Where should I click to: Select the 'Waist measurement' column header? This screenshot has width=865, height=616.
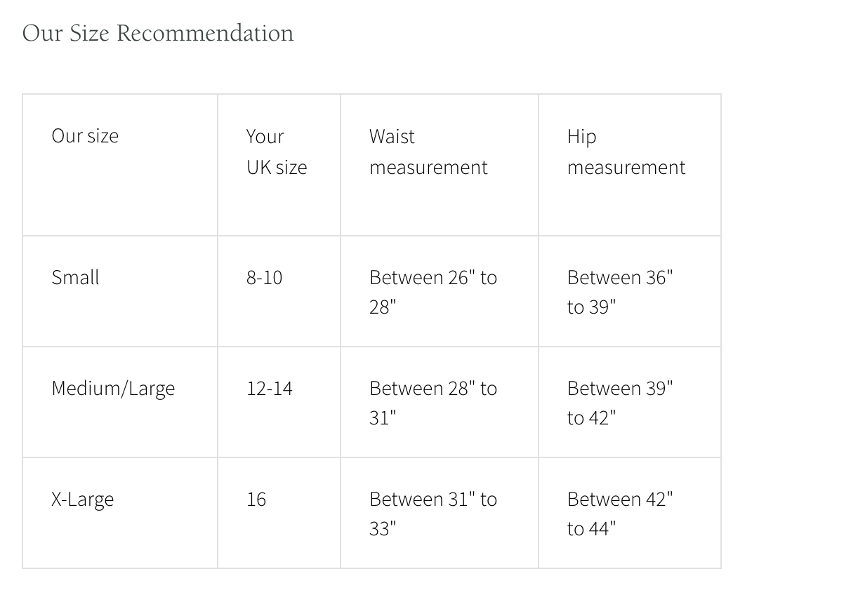pos(440,165)
